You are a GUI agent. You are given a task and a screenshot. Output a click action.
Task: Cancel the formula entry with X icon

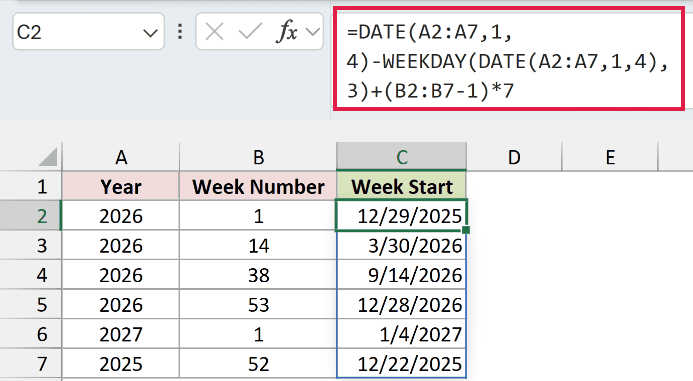point(214,32)
